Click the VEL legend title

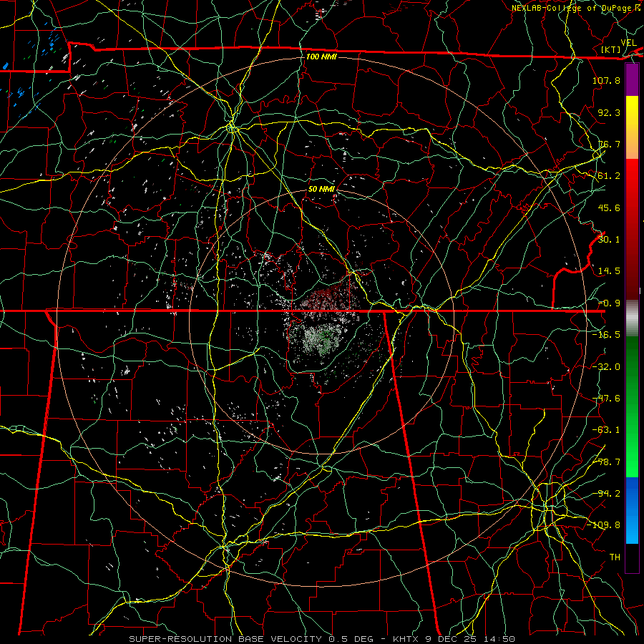click(628, 42)
